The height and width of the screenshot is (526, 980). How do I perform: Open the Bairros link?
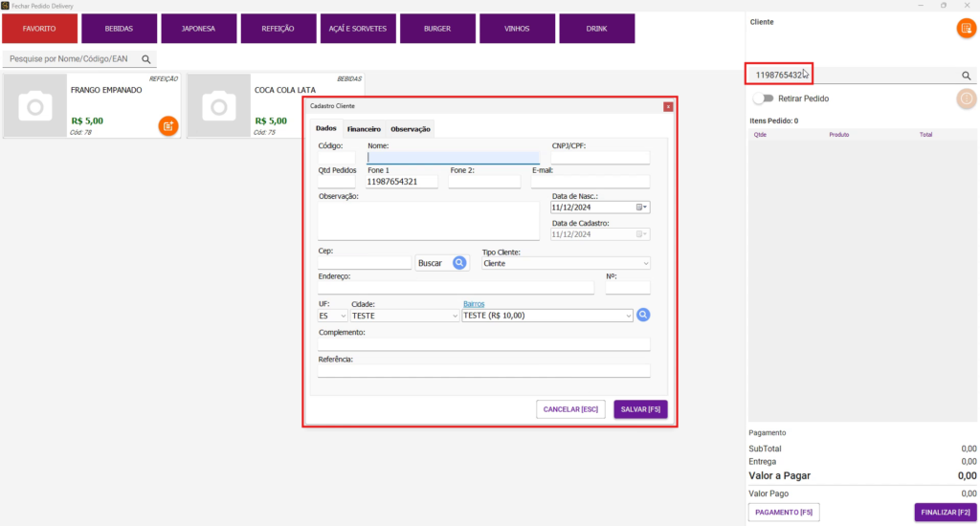474,303
